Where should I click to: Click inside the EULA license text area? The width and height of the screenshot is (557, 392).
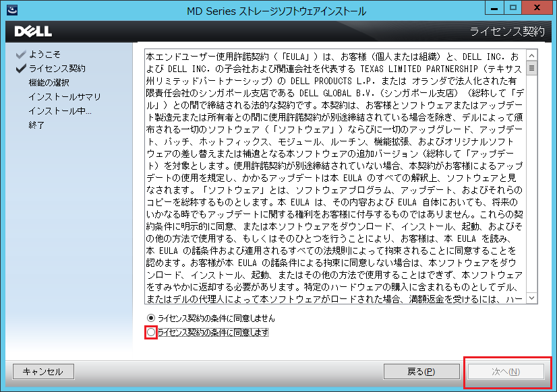click(335, 176)
